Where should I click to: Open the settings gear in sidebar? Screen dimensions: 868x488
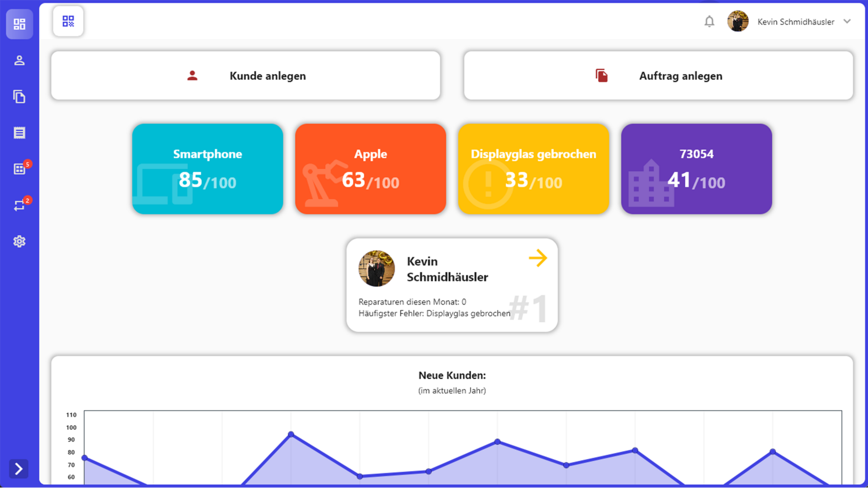(x=20, y=242)
